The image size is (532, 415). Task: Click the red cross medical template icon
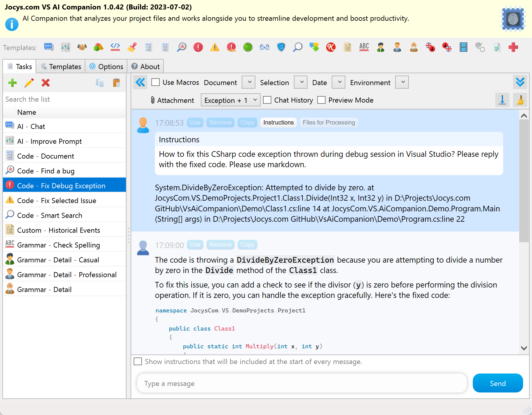(x=513, y=47)
